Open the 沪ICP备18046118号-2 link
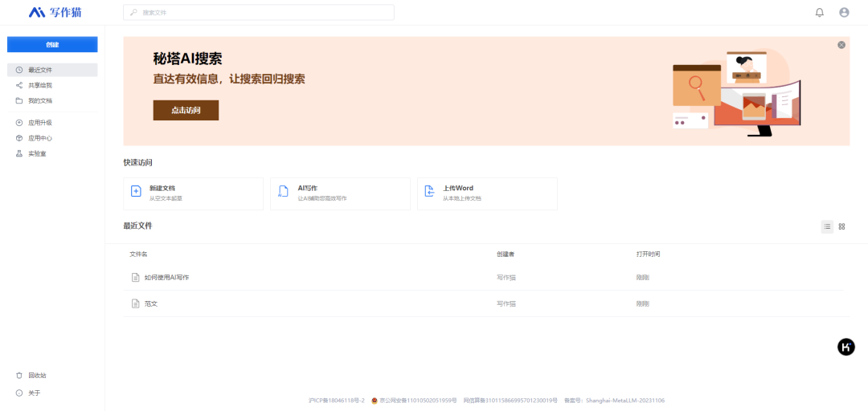Viewport: 868px width, 411px height. [337, 400]
